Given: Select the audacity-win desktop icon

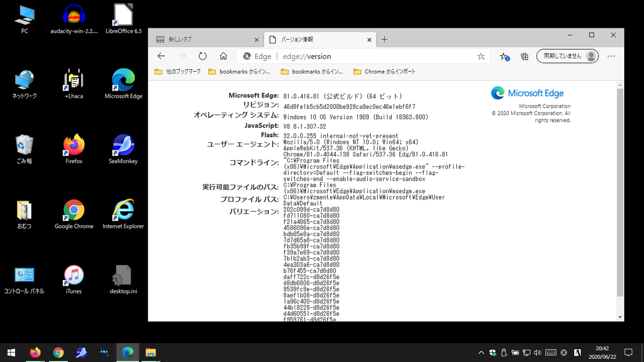Looking at the screenshot, I should 74,19.
